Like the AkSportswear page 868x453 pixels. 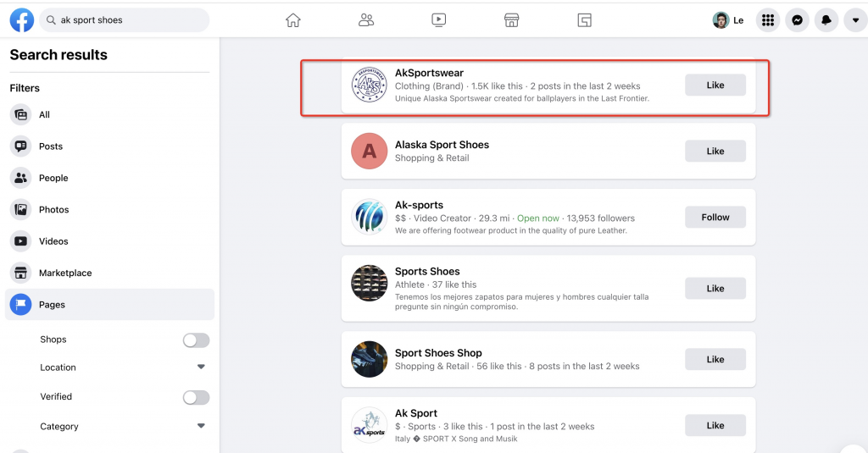point(715,86)
